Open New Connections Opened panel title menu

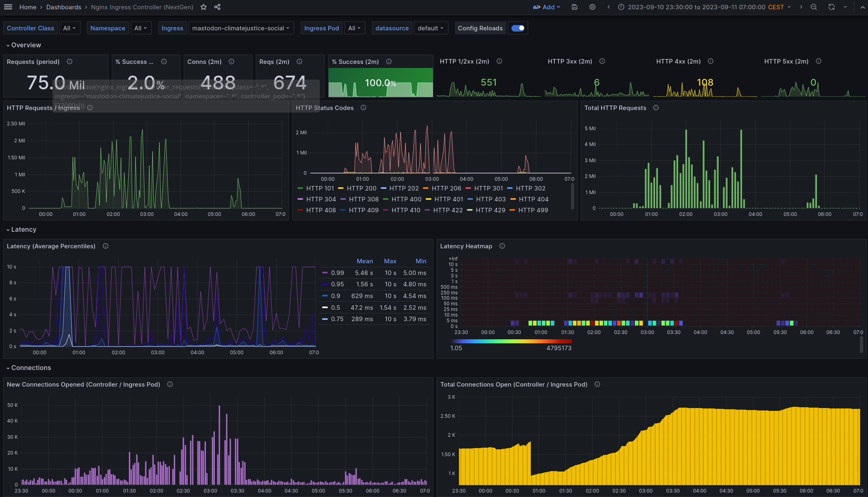click(83, 384)
